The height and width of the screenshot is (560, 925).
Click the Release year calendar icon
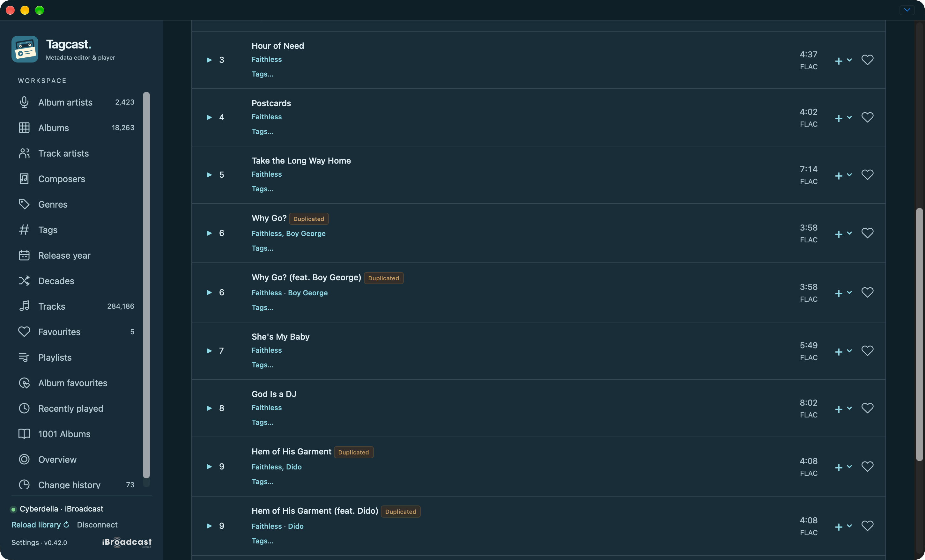tap(24, 255)
